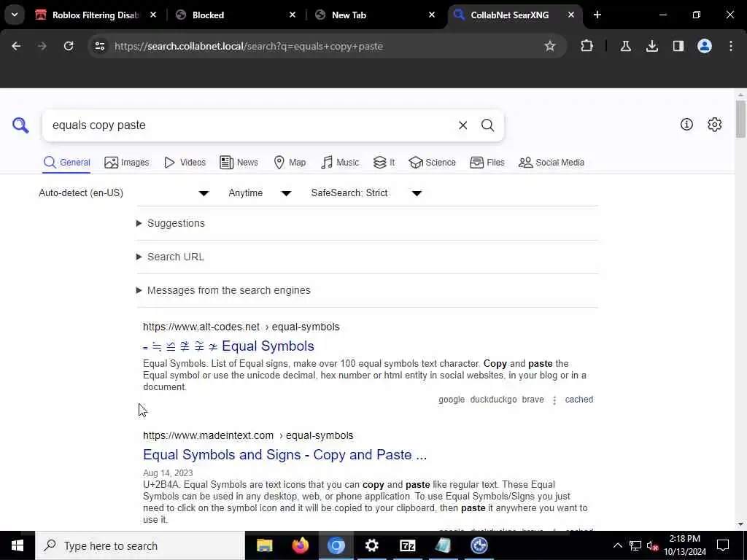747x560 pixels.
Task: Expand the Suggestions section
Action: (171, 223)
